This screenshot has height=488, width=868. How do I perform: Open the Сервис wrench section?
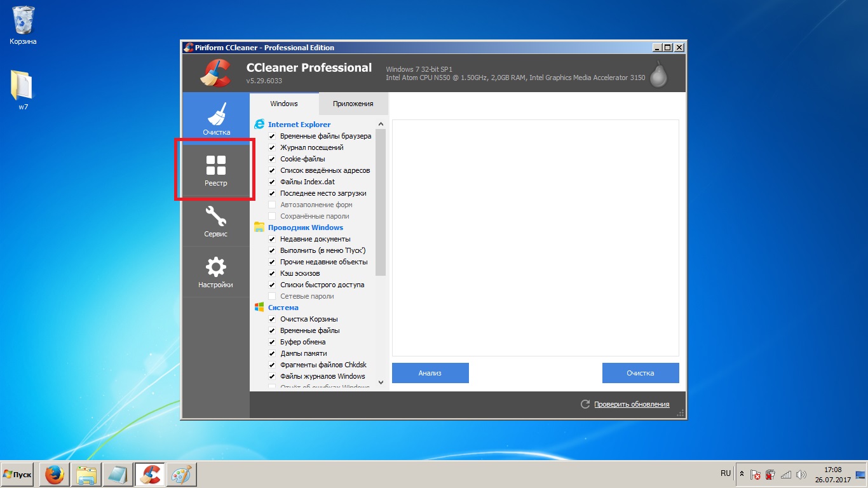216,221
